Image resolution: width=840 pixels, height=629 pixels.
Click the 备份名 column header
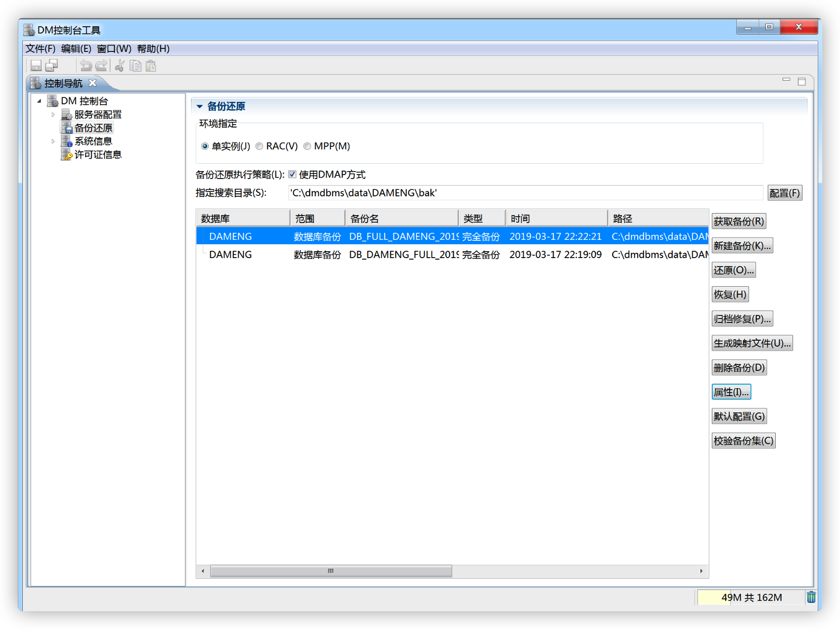click(x=402, y=218)
